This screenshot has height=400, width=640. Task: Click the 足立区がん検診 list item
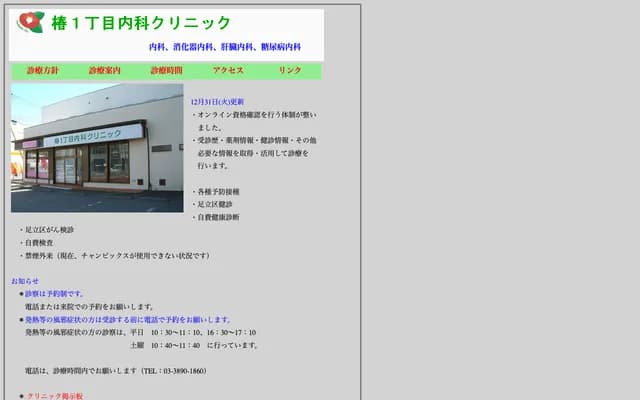pos(47,230)
